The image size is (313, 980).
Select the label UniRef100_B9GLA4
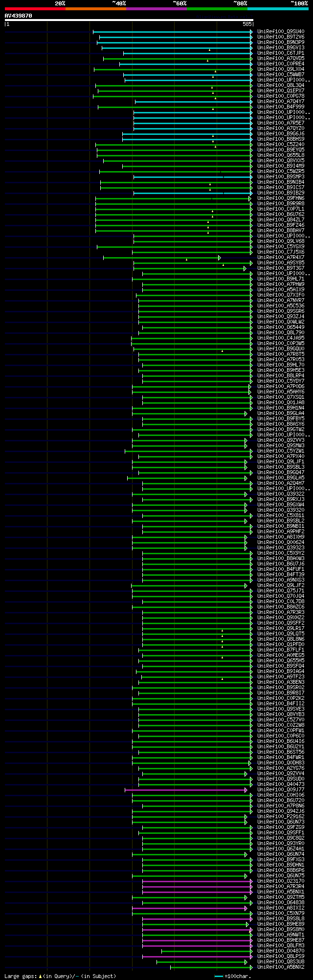(x=281, y=413)
